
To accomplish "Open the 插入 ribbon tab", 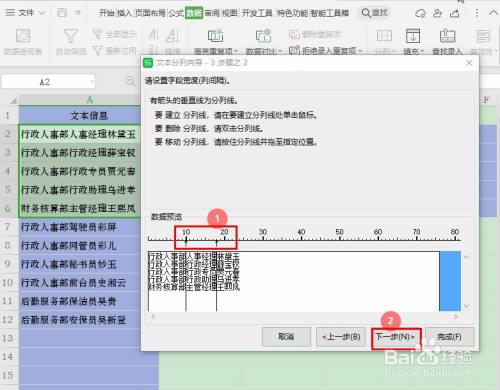I will 124,13.
